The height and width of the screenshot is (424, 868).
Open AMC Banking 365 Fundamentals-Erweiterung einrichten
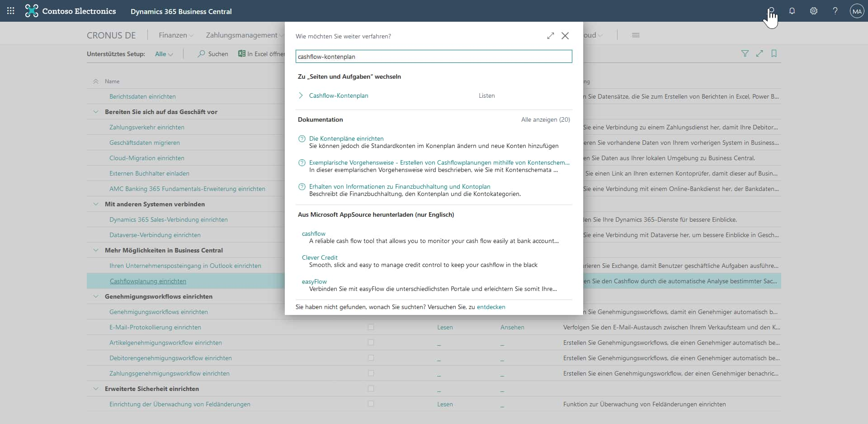coord(187,189)
